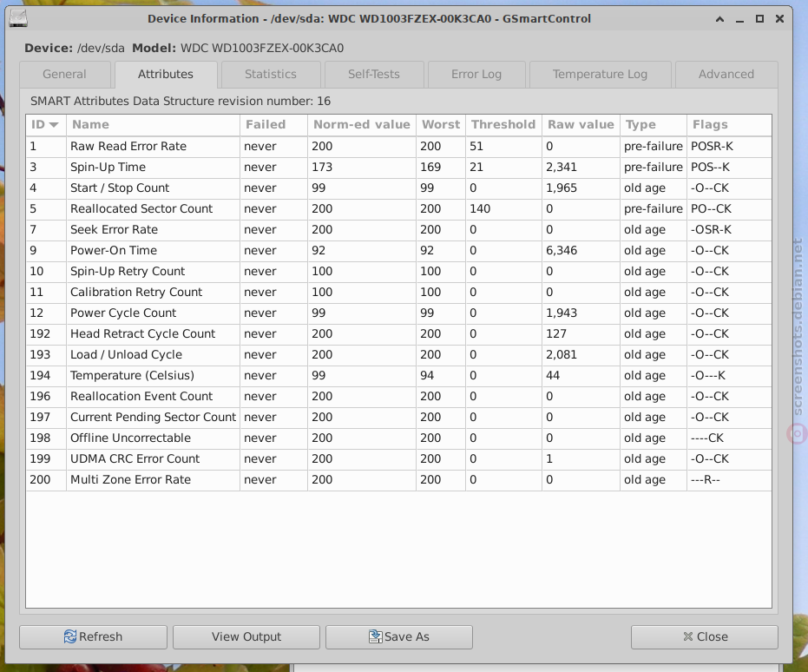Maximize the Device Information window

[x=759, y=19]
